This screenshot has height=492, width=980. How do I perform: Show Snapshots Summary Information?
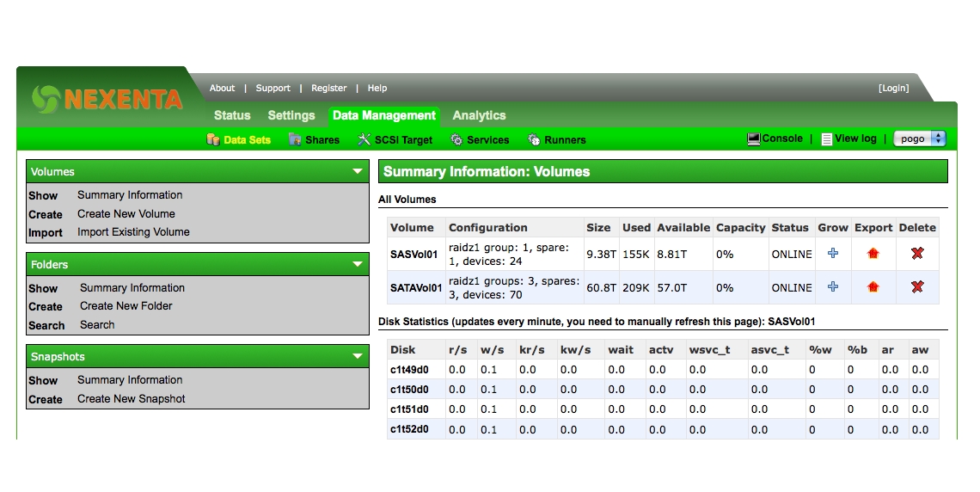pyautogui.click(x=130, y=379)
